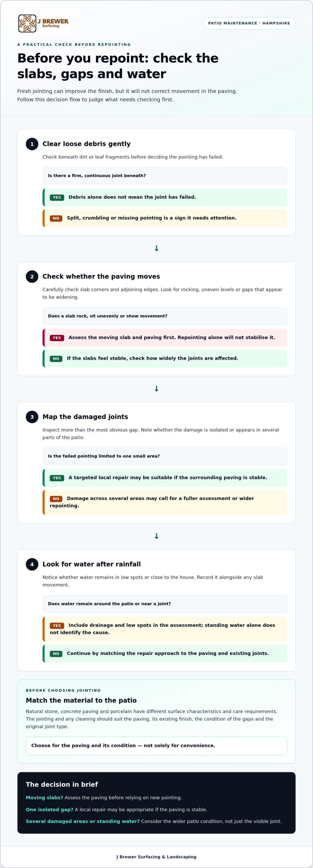Click 'Look for water after rainfall' heading

click(92, 564)
